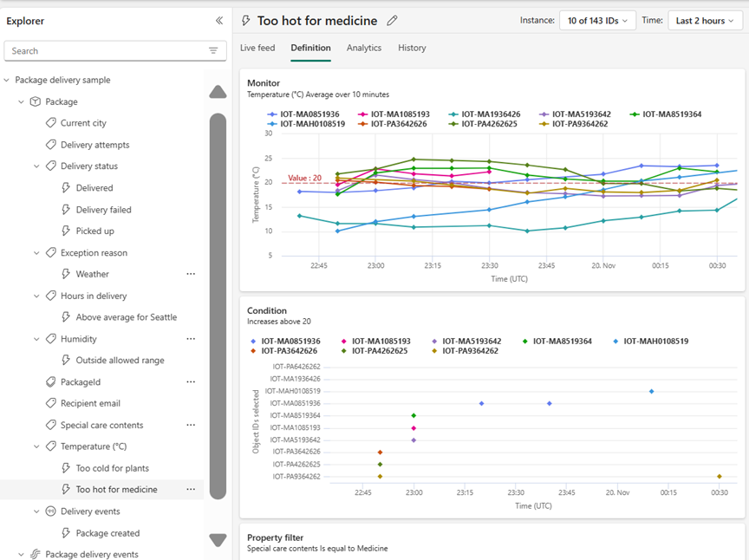Open more options for Weather
Screen dimensions: 749x560
(x=191, y=274)
